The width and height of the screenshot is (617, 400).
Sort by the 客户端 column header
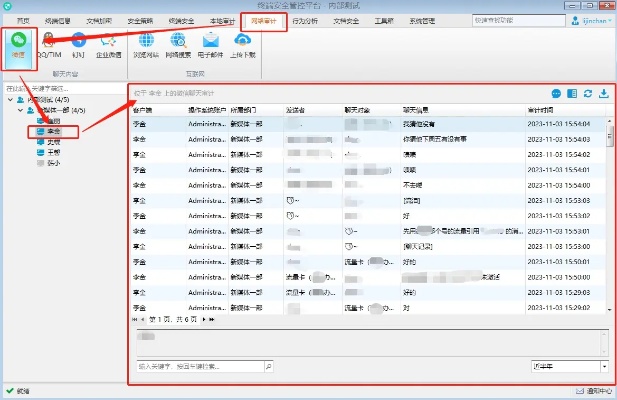tap(159, 111)
